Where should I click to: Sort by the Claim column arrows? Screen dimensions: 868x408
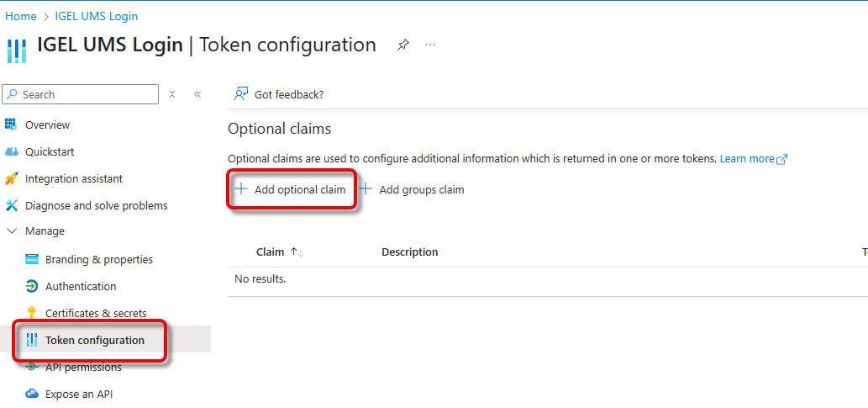pos(296,252)
